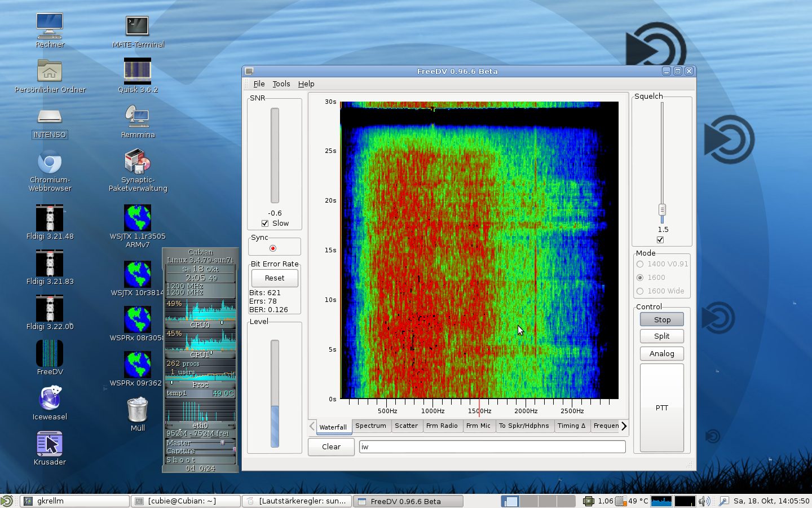Click the SNR level gauge
The width and height of the screenshot is (812, 508).
pyautogui.click(x=275, y=155)
